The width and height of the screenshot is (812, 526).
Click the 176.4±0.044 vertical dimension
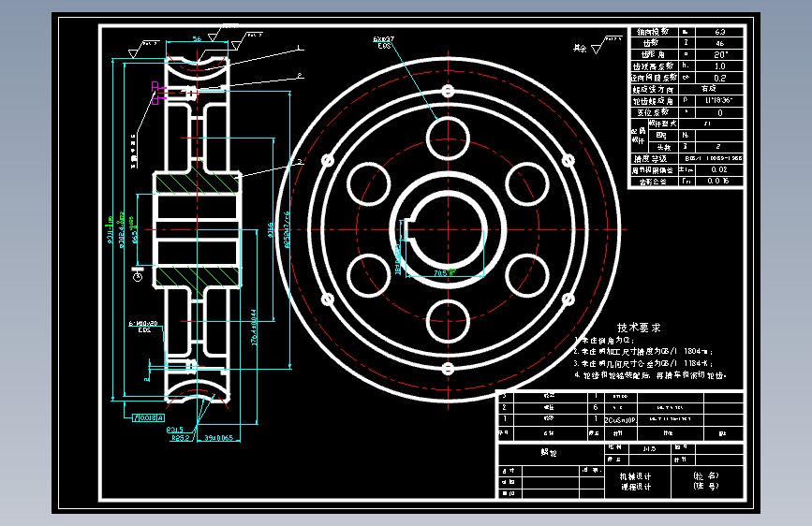(x=254, y=328)
